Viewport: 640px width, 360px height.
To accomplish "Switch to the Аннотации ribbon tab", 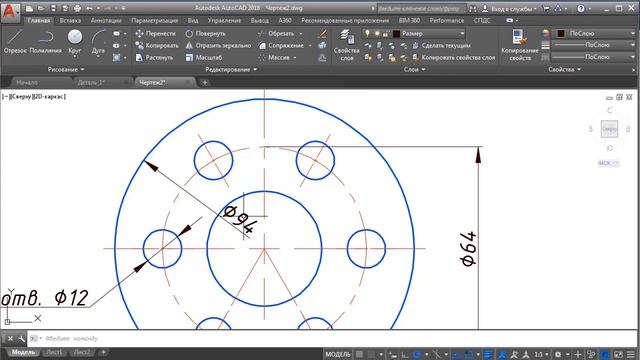I will pyautogui.click(x=106, y=20).
